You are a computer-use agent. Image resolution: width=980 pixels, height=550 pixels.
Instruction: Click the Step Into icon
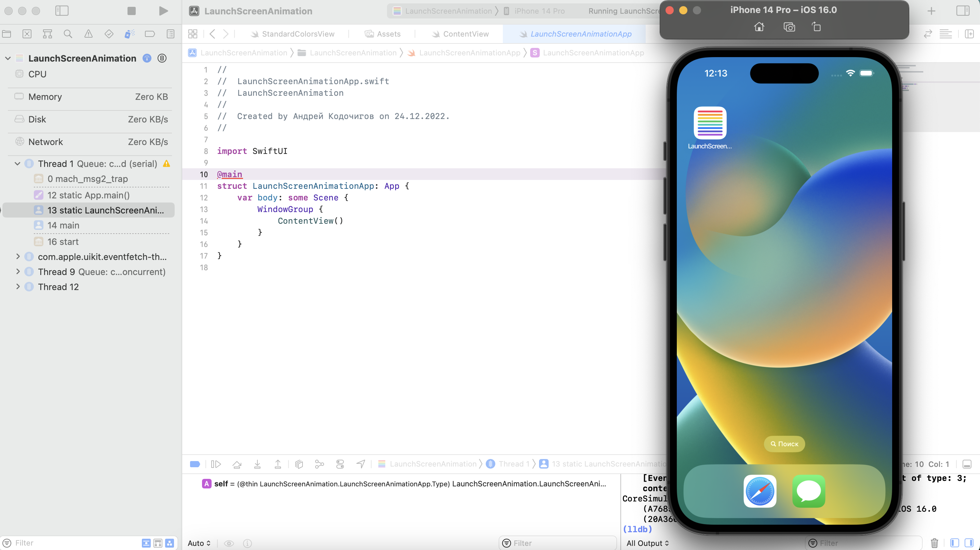257,464
